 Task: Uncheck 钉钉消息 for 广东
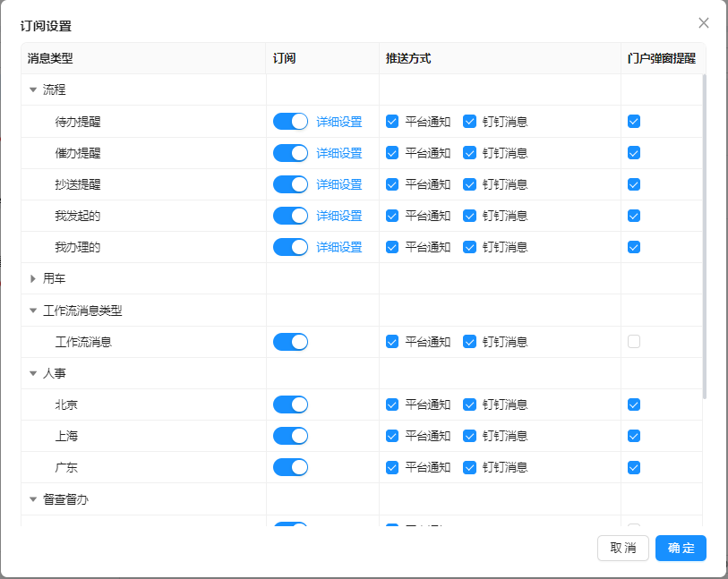[x=469, y=467]
